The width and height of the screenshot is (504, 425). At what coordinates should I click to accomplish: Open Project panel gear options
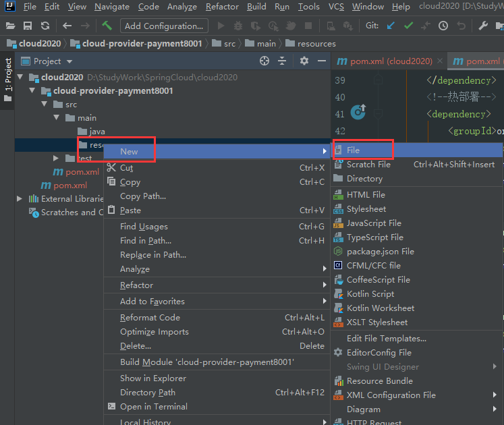[304, 61]
